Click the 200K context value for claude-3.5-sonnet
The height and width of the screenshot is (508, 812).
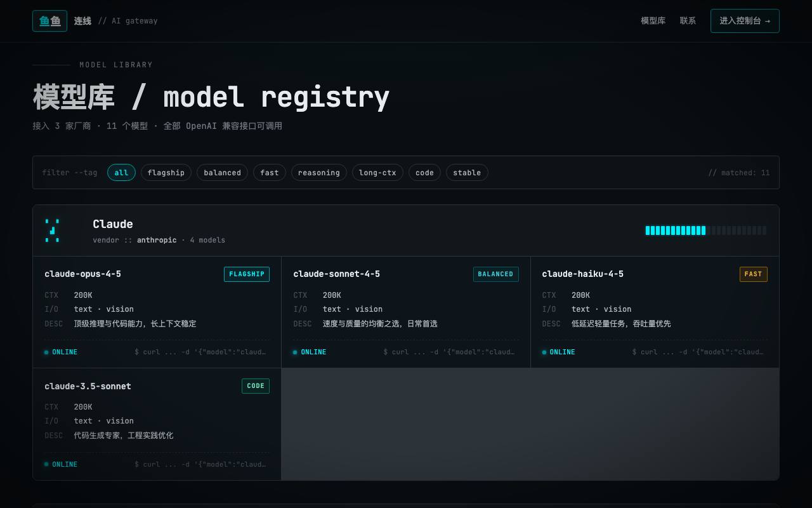click(83, 407)
